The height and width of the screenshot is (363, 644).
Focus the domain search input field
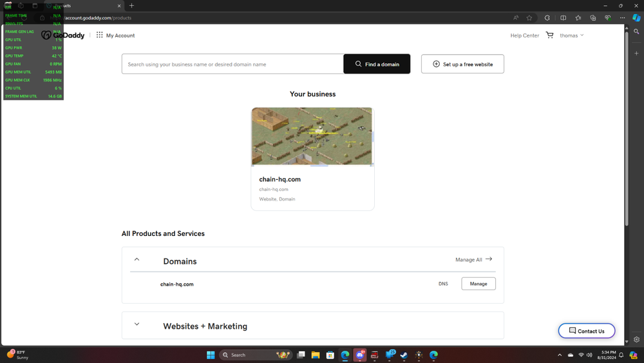(232, 64)
